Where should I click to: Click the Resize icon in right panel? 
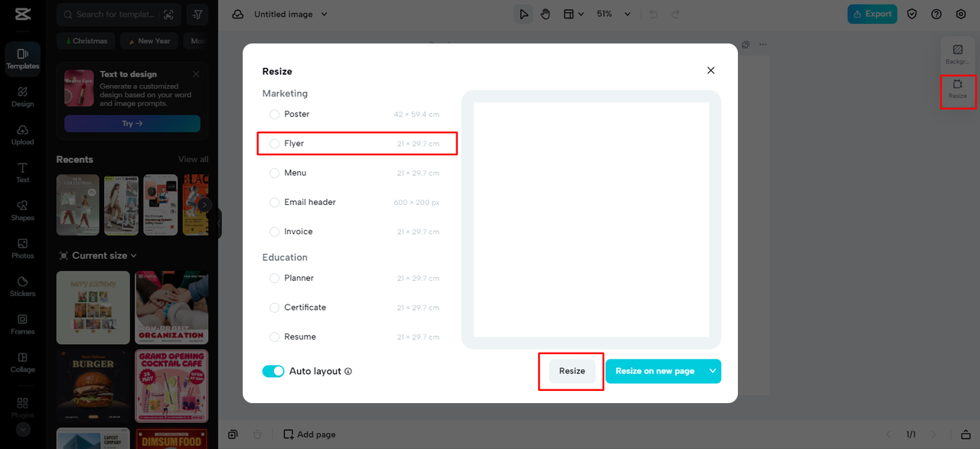(x=957, y=89)
